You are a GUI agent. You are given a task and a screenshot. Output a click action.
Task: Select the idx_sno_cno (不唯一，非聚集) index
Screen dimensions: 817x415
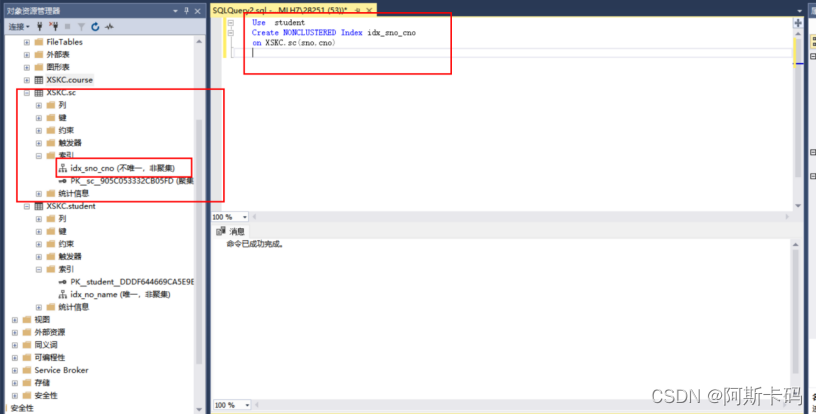coord(122,168)
